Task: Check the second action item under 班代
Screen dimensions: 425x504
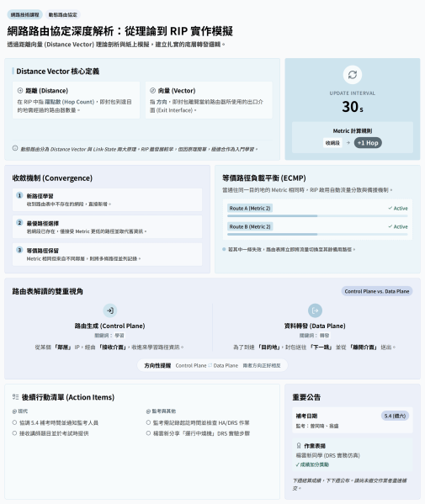Action: 14,433
